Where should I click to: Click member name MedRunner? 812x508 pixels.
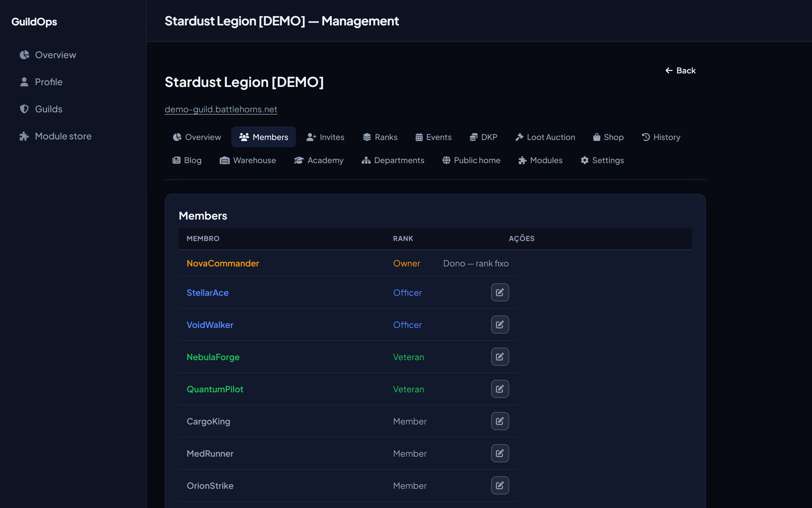click(210, 454)
